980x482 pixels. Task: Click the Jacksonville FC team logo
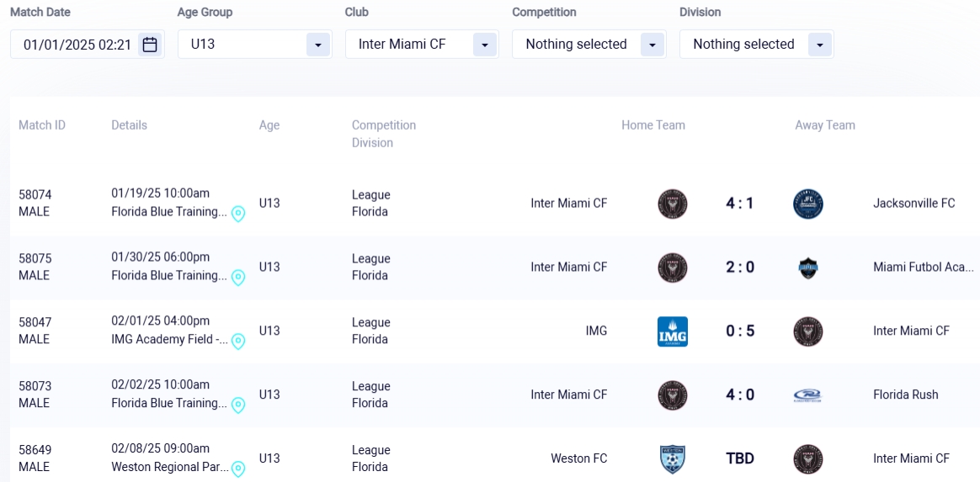(x=808, y=204)
